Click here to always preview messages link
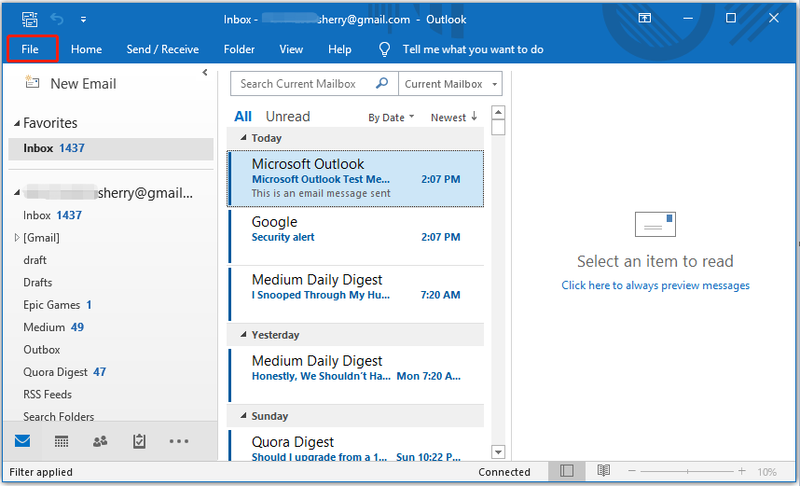This screenshot has width=800, height=486. (655, 285)
